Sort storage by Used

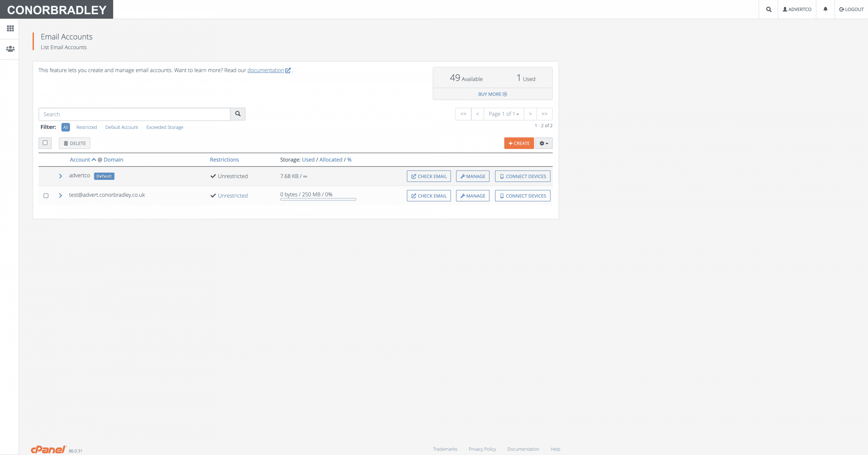[x=308, y=159]
